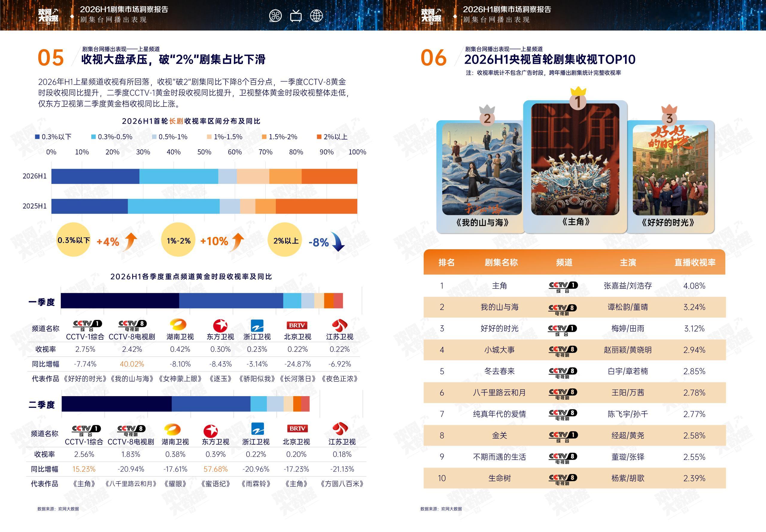Screen dimensions: 766x532
Task: Click the 1.5%-2% light orange legend swatch
Action: point(264,137)
